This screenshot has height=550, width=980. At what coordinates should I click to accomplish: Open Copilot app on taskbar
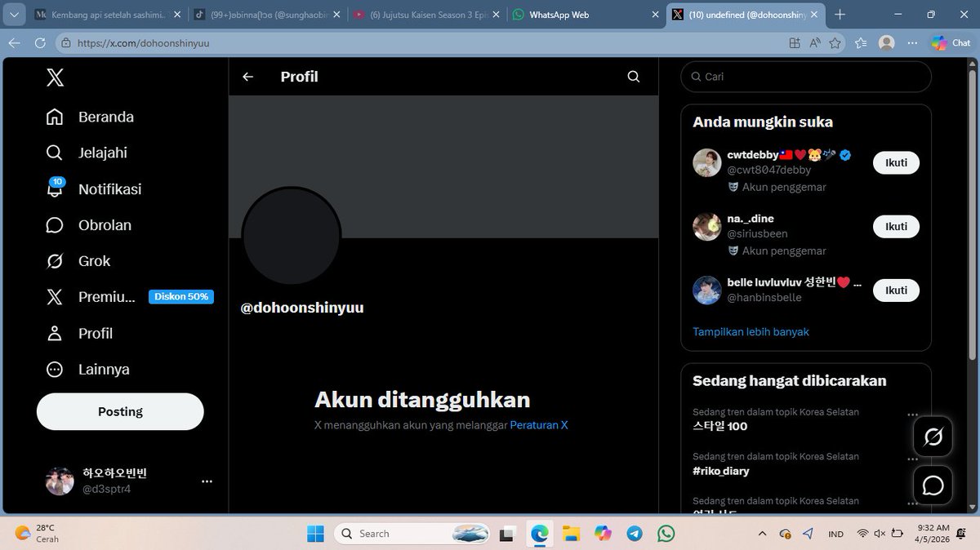(x=603, y=534)
